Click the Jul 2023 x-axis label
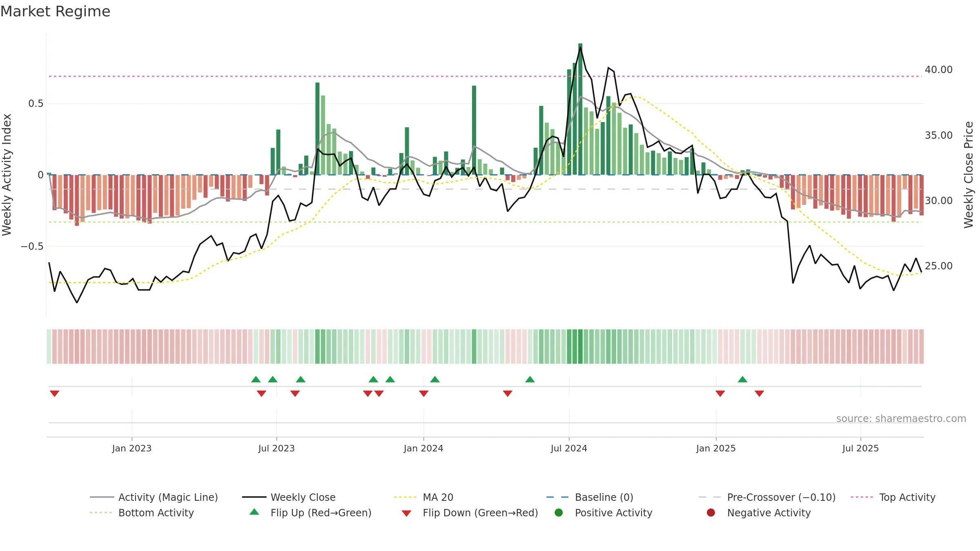This screenshot has width=980, height=551. 276,448
